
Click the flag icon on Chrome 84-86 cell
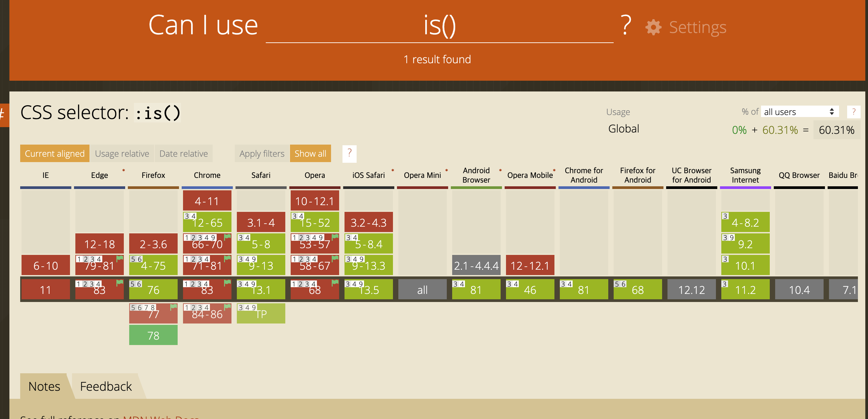click(227, 307)
